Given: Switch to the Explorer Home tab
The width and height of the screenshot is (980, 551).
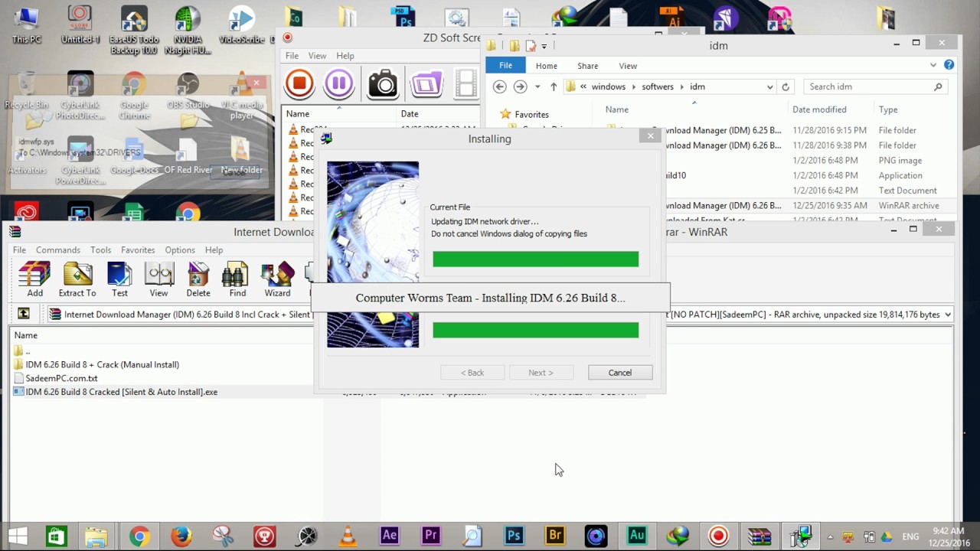Looking at the screenshot, I should (547, 66).
